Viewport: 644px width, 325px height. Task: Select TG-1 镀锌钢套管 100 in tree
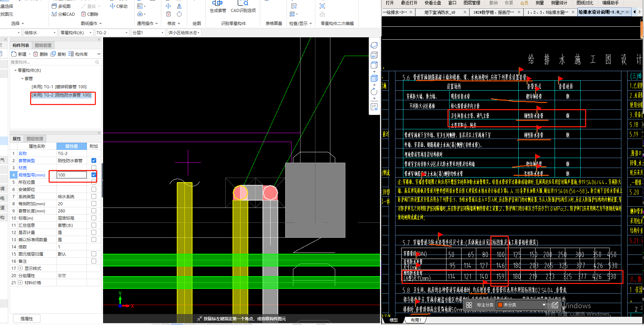tap(59, 87)
